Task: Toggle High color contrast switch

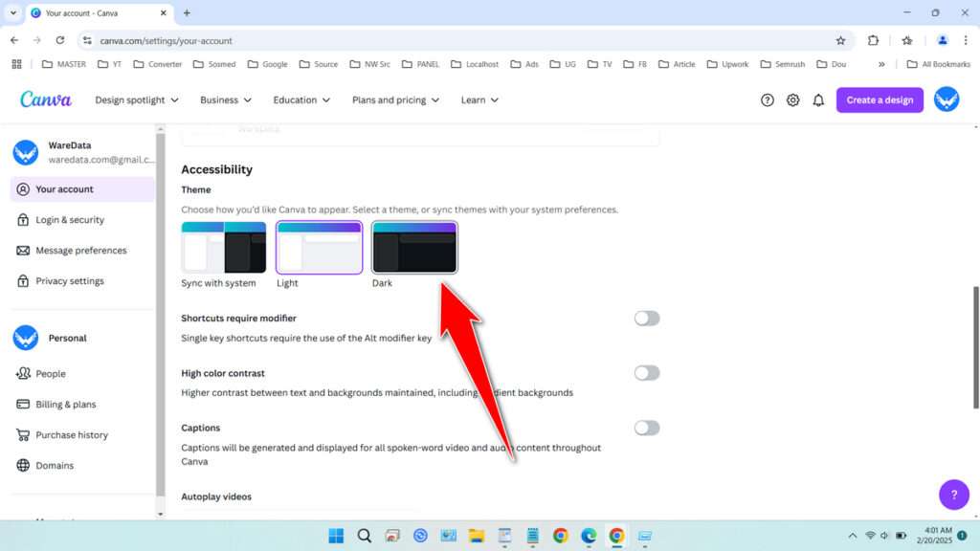Action: [647, 373]
